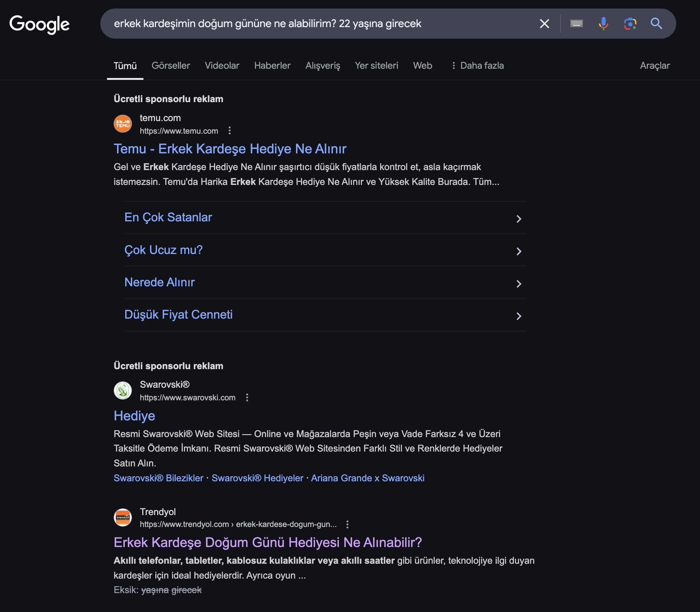This screenshot has width=700, height=612.
Task: Open the three-dot menu beside Trendyol URL
Action: click(347, 524)
